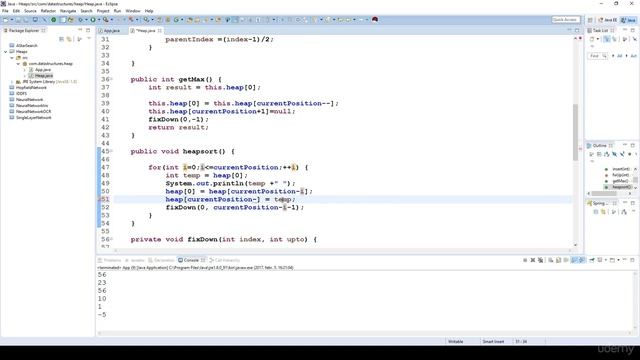Open the Navigate menu
The height and width of the screenshot is (360, 640).
point(68,11)
